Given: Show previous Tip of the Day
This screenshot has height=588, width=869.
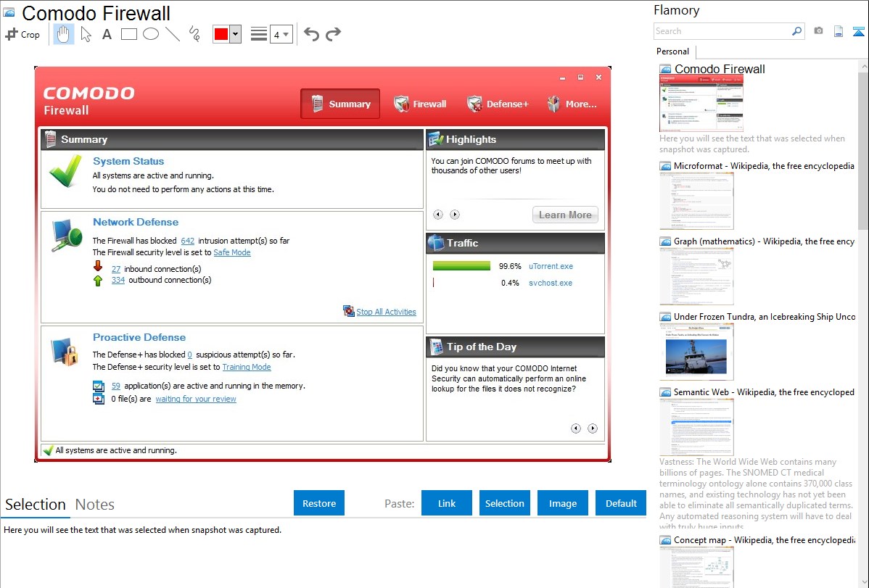Looking at the screenshot, I should (576, 428).
